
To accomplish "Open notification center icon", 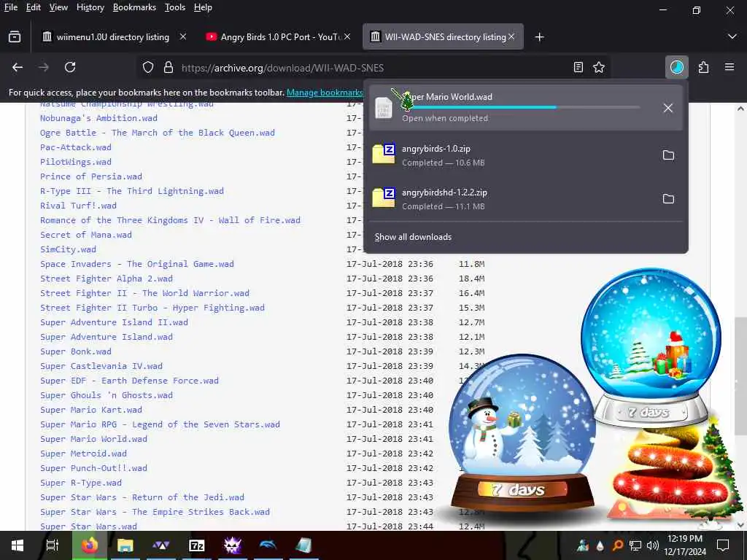I will [x=723, y=545].
